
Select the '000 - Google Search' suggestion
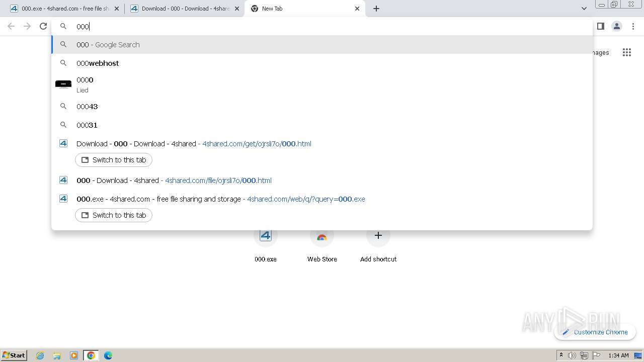(x=322, y=45)
